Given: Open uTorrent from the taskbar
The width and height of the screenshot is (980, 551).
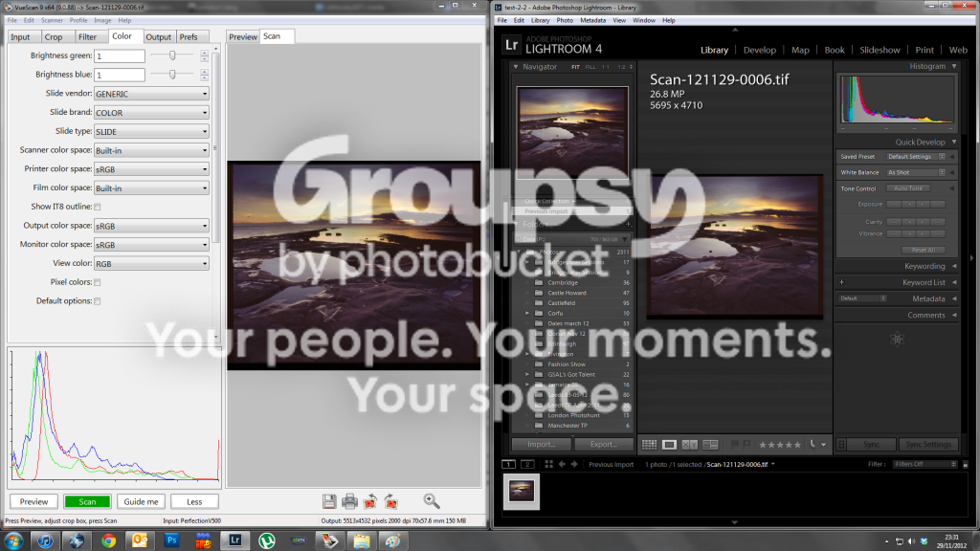Looking at the screenshot, I should click(x=267, y=540).
